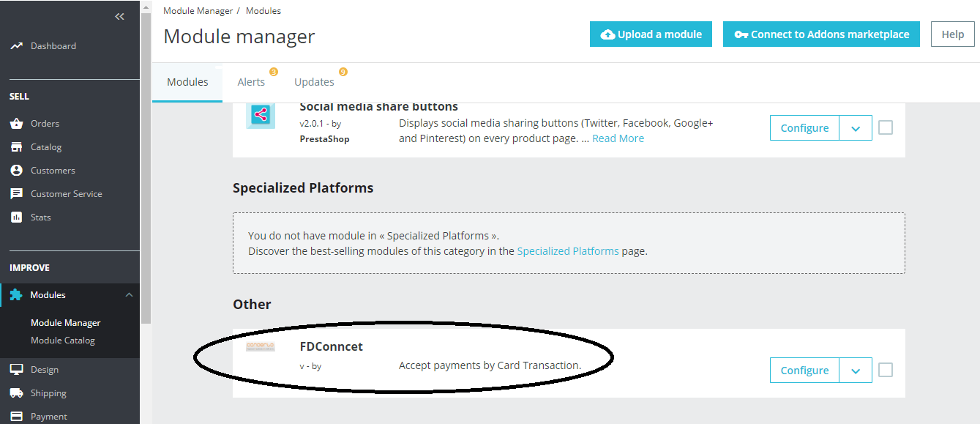Click the Customers person icon

[x=16, y=171]
